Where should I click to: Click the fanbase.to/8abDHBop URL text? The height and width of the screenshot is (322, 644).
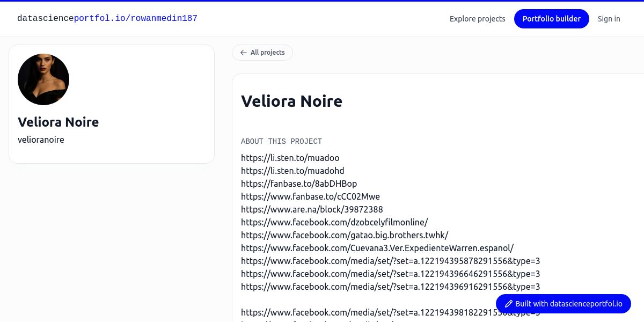pos(299,184)
